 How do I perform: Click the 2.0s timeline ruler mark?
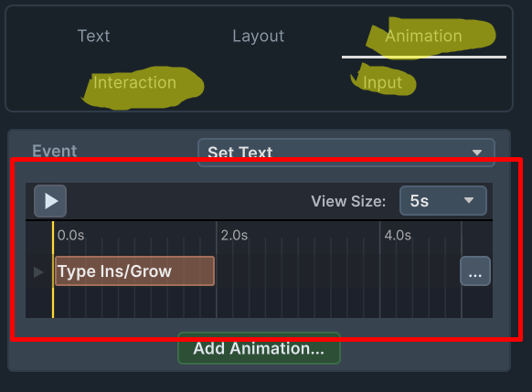click(x=234, y=235)
